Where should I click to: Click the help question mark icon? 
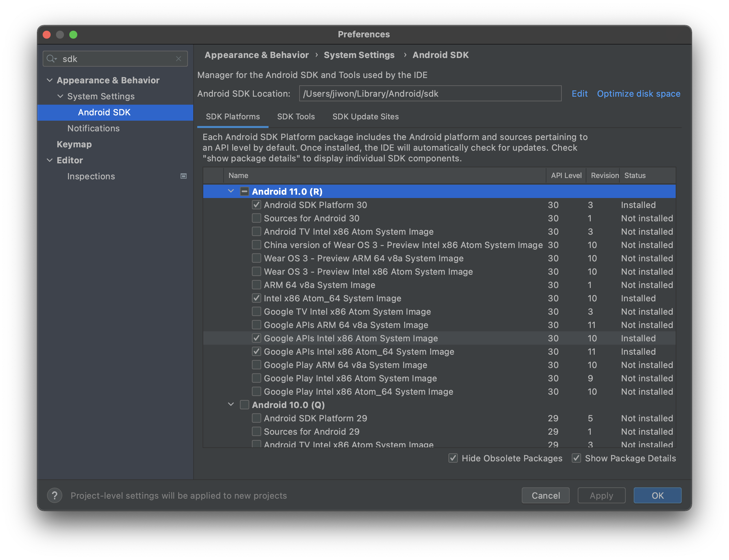55,495
